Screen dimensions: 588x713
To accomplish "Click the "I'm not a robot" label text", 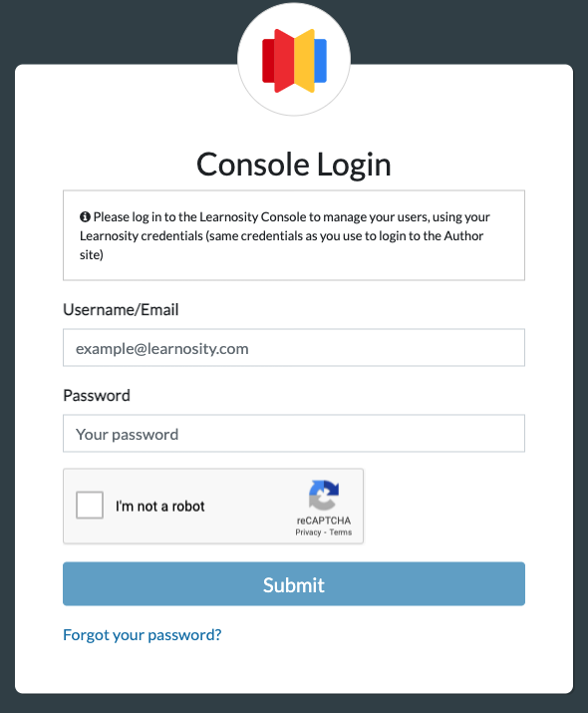I will (159, 507).
